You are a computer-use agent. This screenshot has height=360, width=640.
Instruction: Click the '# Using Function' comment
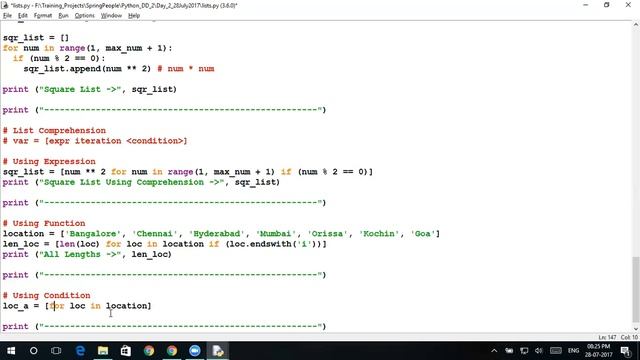pyautogui.click(x=44, y=223)
